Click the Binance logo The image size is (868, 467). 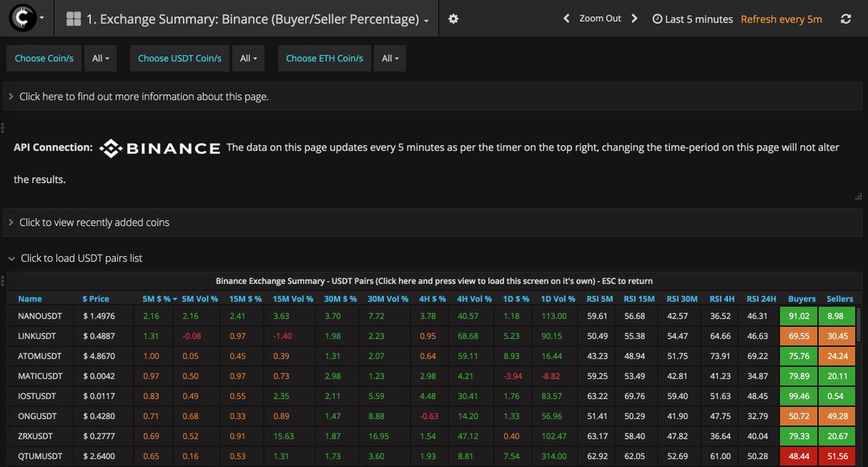pyautogui.click(x=160, y=148)
